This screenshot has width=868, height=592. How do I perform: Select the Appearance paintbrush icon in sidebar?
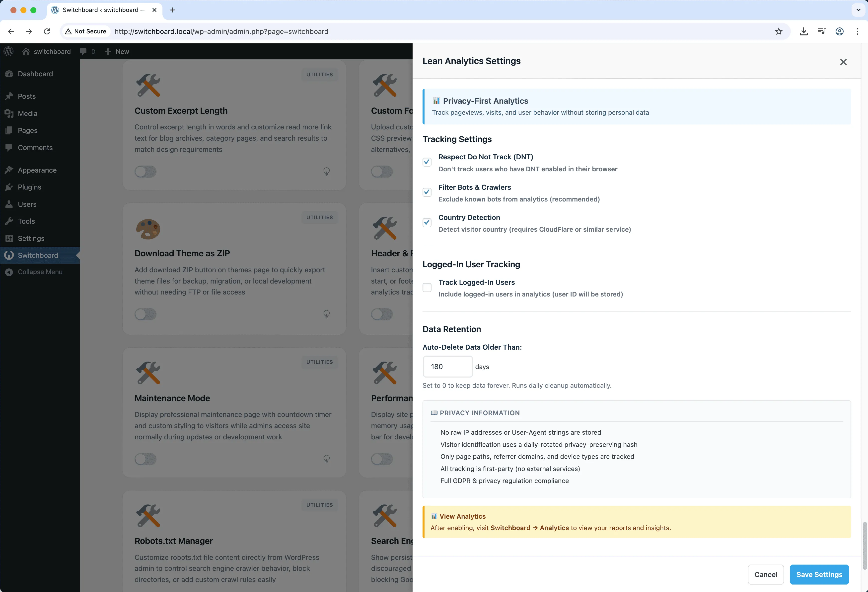pyautogui.click(x=9, y=170)
